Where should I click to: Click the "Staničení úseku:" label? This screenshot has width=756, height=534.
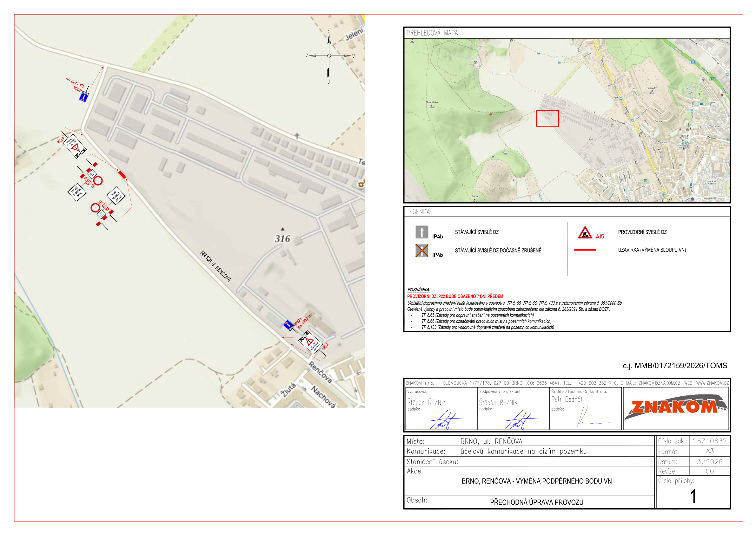click(x=432, y=462)
